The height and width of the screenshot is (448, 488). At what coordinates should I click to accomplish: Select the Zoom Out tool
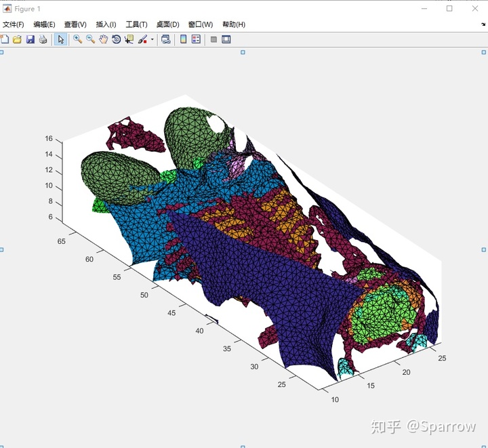pos(91,39)
